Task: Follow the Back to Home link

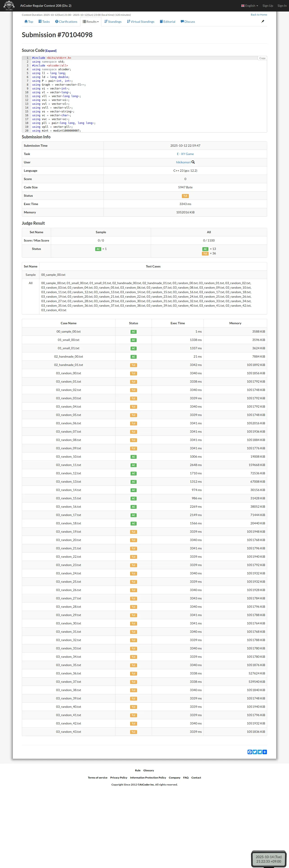Action: [259, 14]
